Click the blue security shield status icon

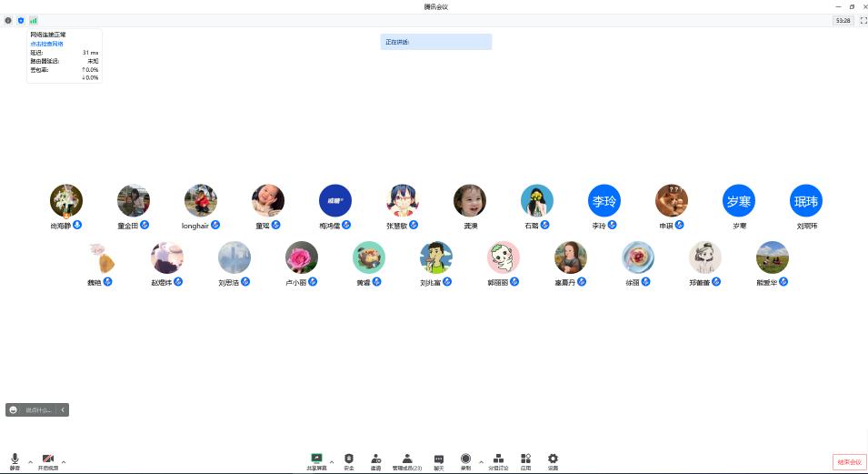21,21
